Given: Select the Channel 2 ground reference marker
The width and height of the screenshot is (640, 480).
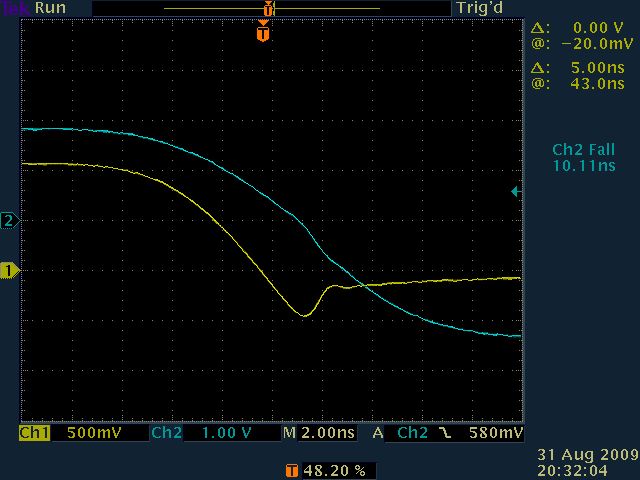Looking at the screenshot, I should point(10,220).
